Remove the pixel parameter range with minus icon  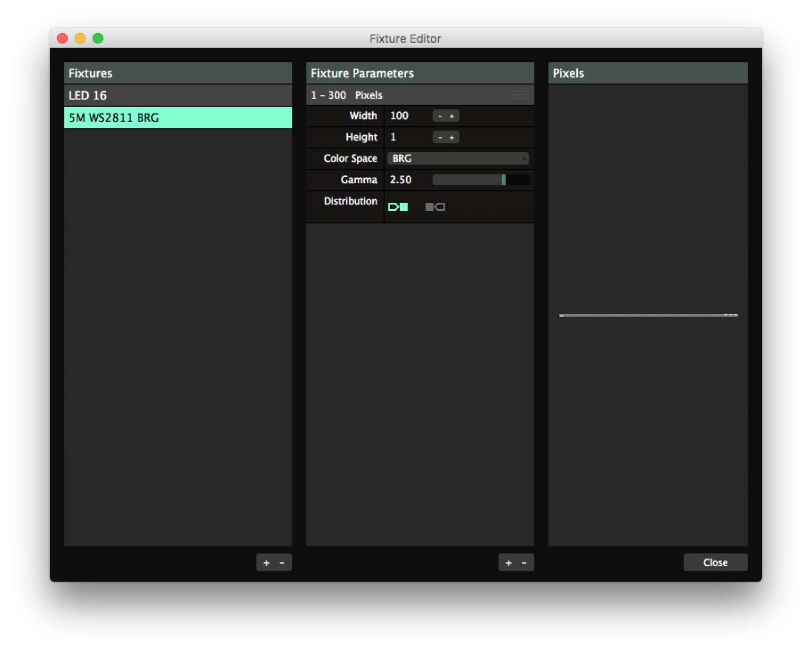(524, 562)
